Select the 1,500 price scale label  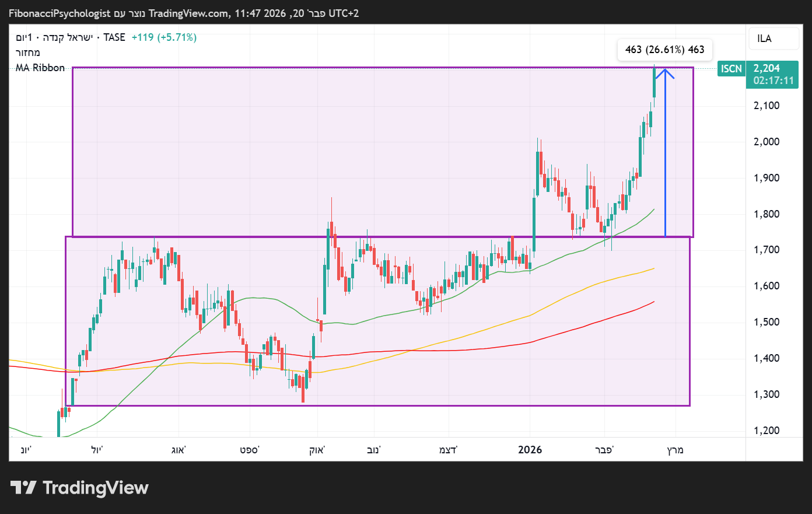pyautogui.click(x=766, y=322)
